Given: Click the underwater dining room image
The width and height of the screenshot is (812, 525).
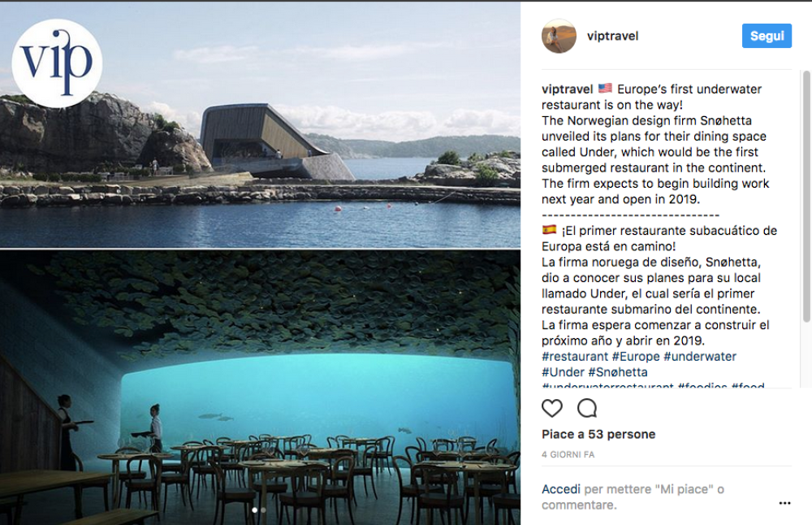Looking at the screenshot, I should click(260, 390).
